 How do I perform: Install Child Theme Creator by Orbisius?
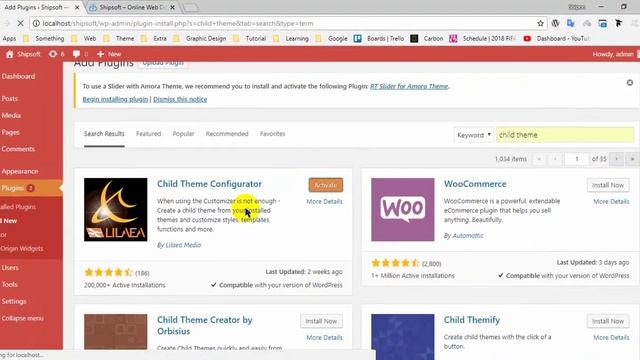(321, 321)
